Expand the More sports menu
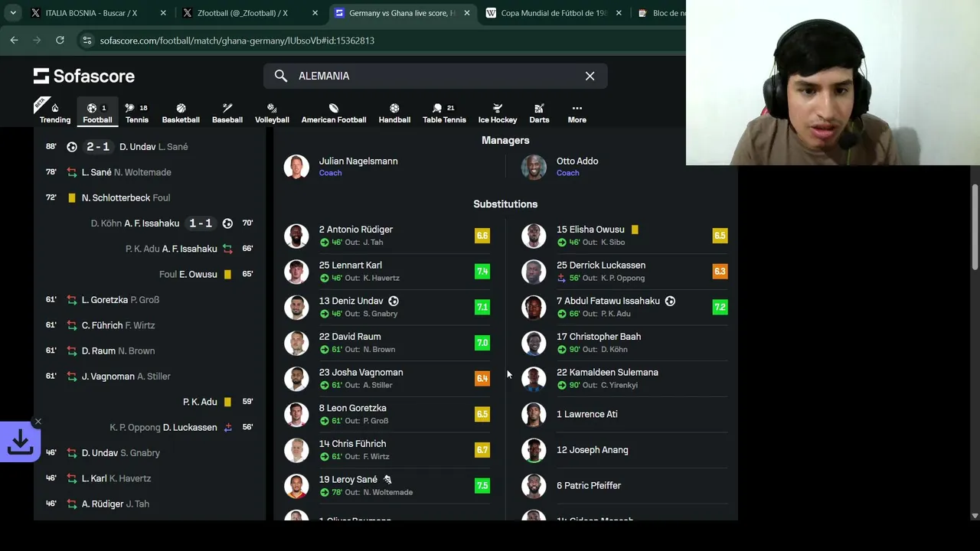Screen dimensions: 980x551 (577, 112)
